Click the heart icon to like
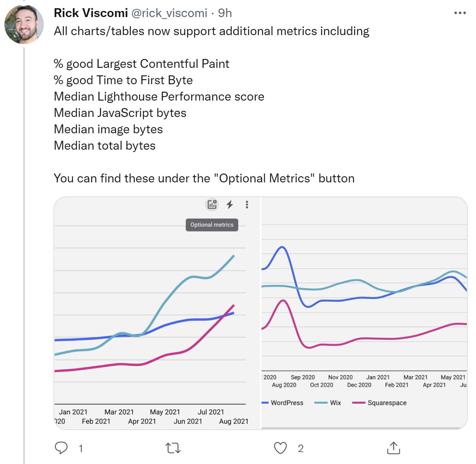The width and height of the screenshot is (476, 464). pyautogui.click(x=280, y=448)
